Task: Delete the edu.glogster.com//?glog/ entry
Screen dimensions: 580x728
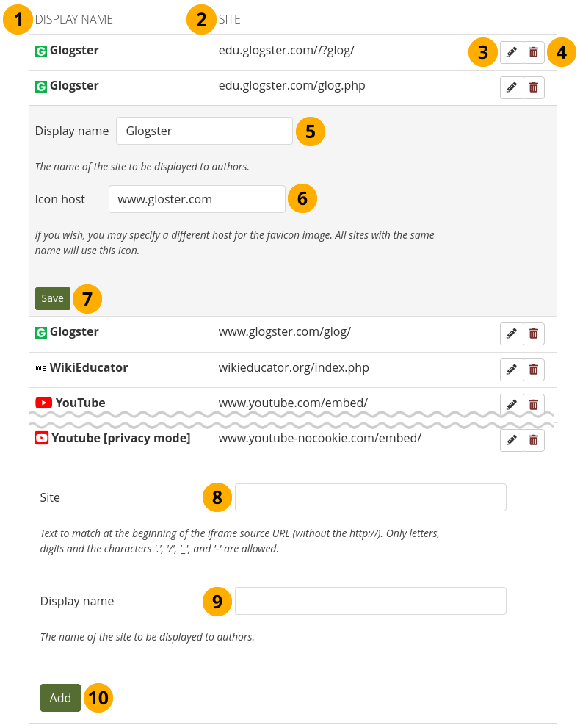Action: point(534,52)
